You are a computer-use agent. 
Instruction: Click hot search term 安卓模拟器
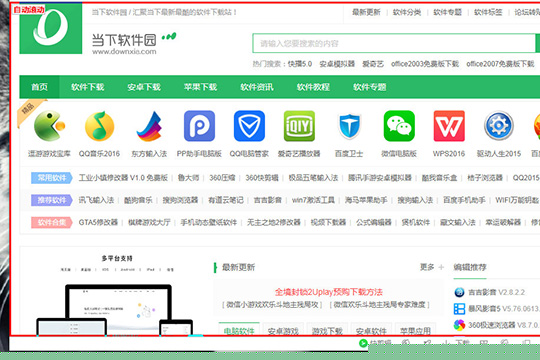(x=337, y=64)
